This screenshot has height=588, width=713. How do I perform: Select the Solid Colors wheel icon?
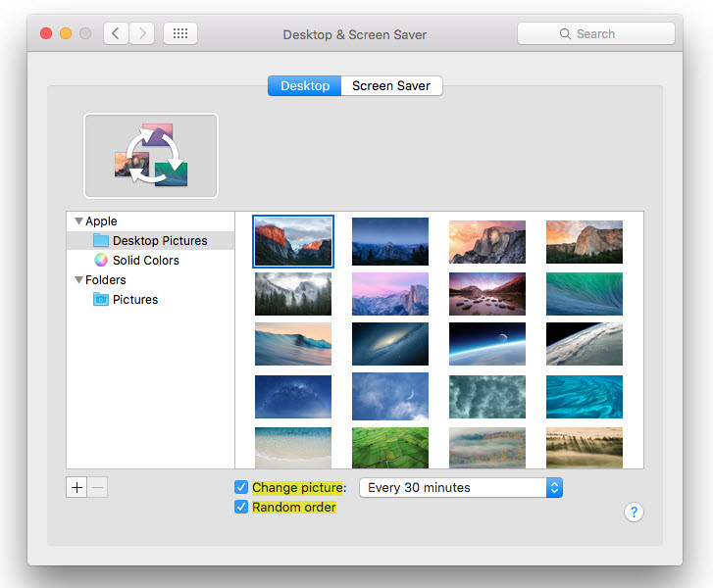point(100,261)
